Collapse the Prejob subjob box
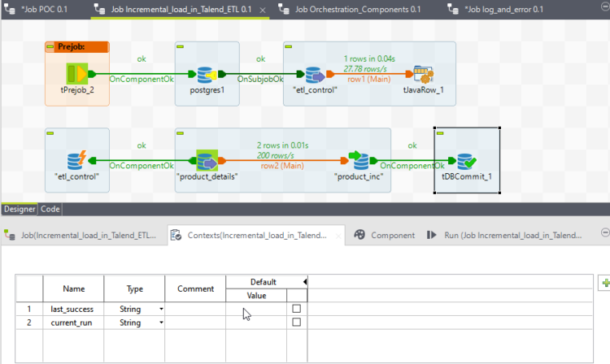Viewport: 610px width, 364px height. pos(51,47)
